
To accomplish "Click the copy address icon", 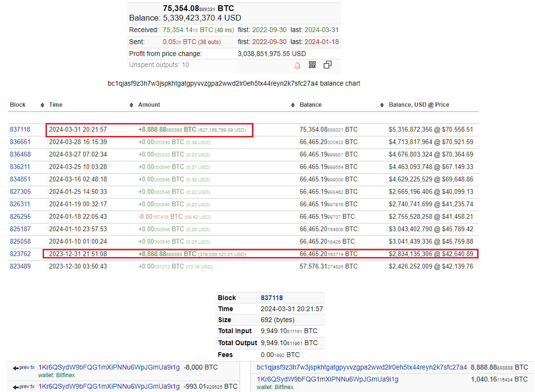I will (328, 65).
